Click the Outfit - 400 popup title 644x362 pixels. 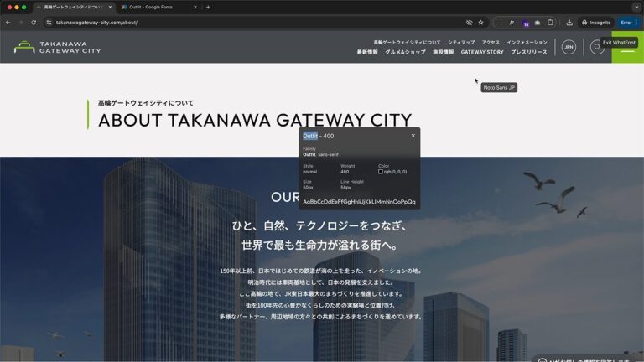(x=319, y=136)
